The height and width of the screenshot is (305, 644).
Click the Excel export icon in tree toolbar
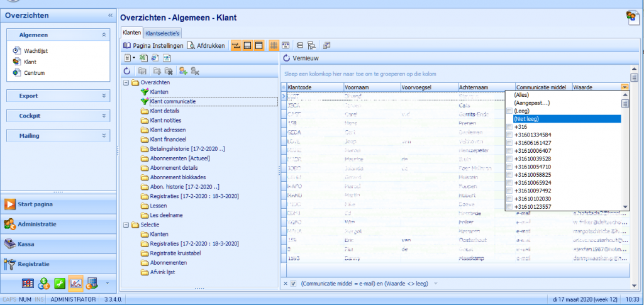click(x=143, y=58)
